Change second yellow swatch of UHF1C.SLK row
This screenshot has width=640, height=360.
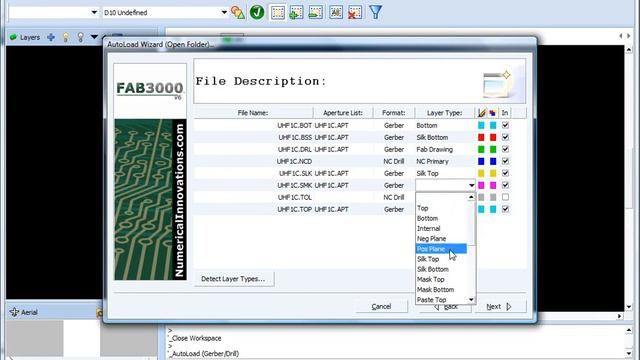click(493, 173)
